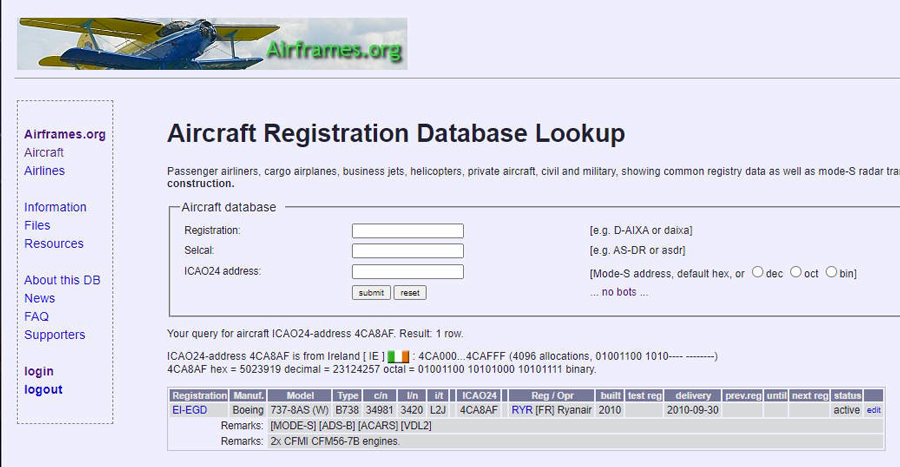Click the Reg / Opr column header
This screenshot has width=900, height=467.
click(552, 395)
